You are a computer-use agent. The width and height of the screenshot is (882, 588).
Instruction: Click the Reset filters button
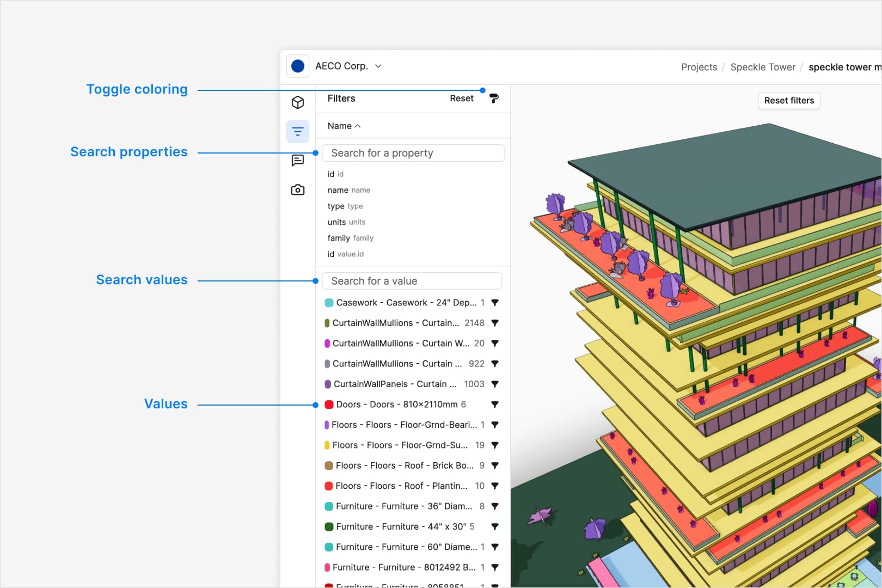pos(789,101)
